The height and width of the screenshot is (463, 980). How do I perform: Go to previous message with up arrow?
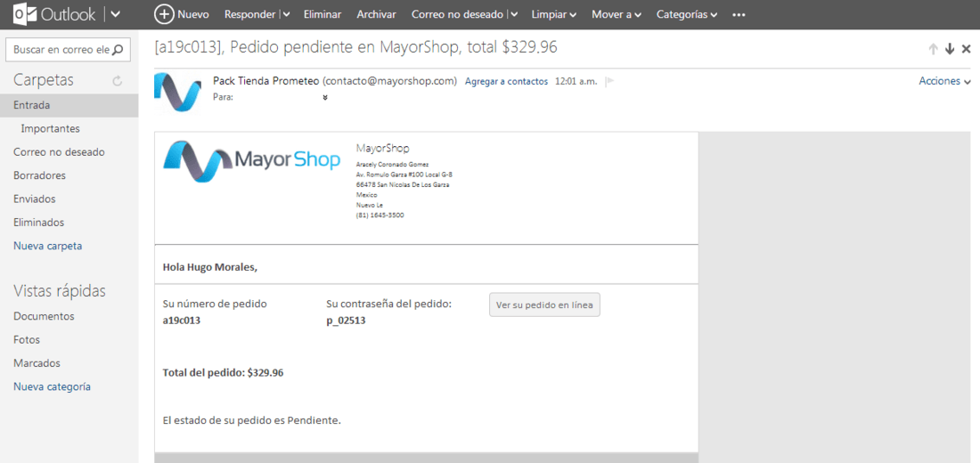coord(933,49)
